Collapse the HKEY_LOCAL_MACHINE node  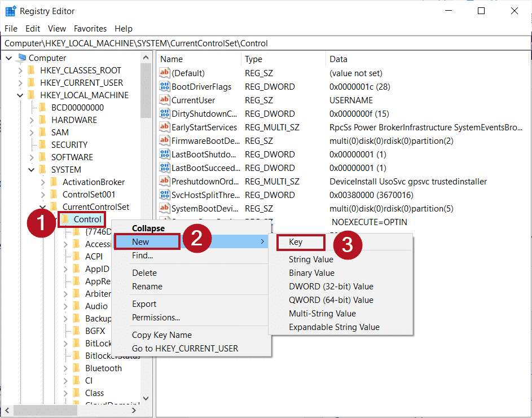tap(20, 95)
